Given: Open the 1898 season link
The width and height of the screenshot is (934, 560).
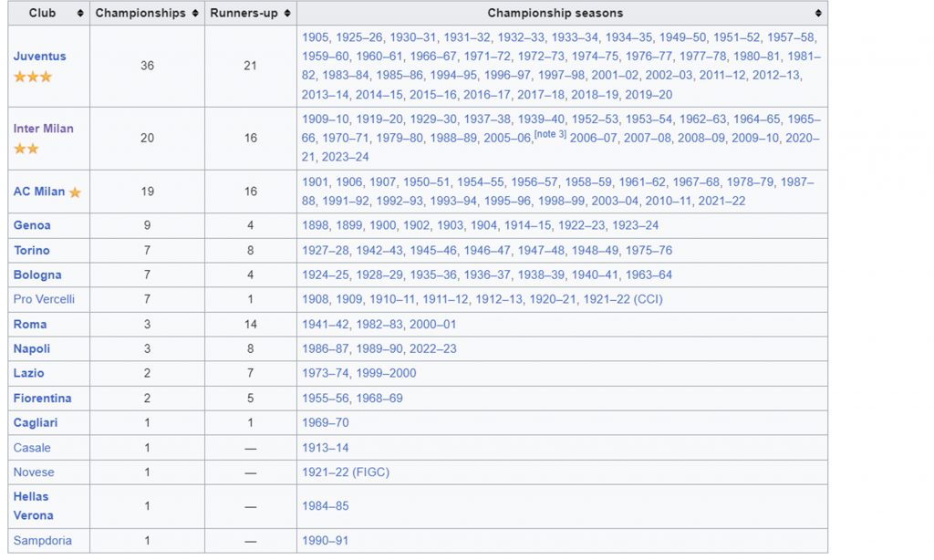Looking at the screenshot, I should pyautogui.click(x=315, y=225).
